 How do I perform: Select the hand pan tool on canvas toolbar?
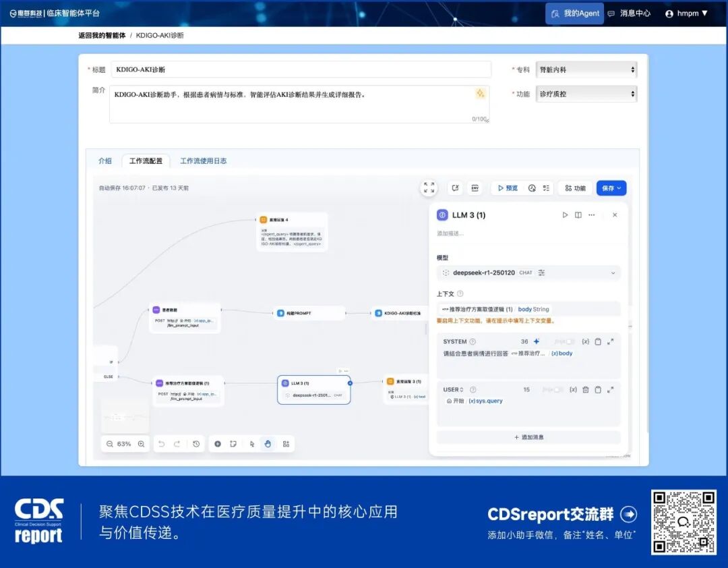click(x=268, y=444)
